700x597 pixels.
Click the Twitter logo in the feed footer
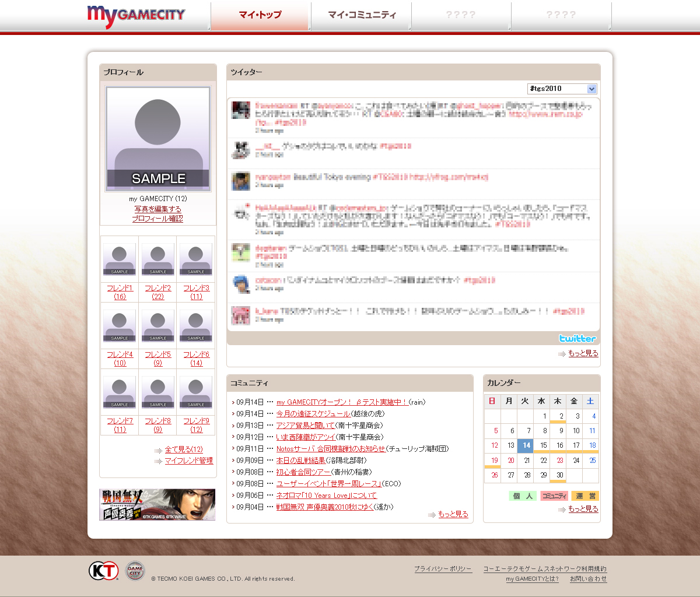coord(577,339)
